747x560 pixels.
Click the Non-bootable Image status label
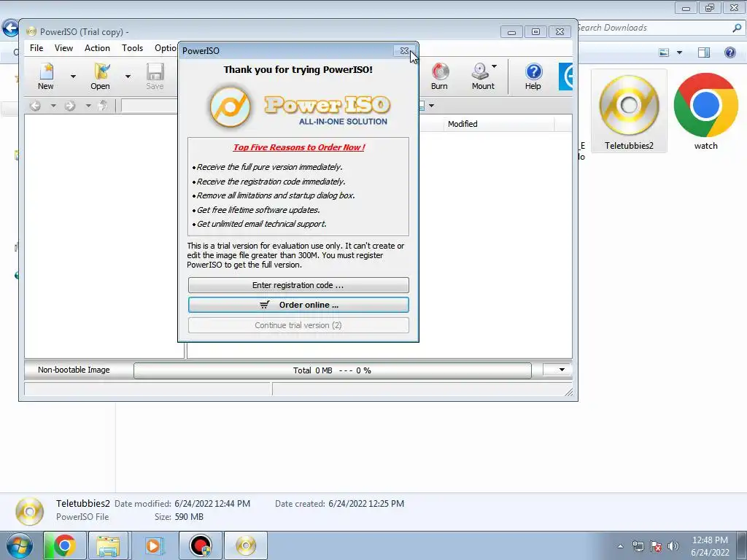[x=74, y=370]
